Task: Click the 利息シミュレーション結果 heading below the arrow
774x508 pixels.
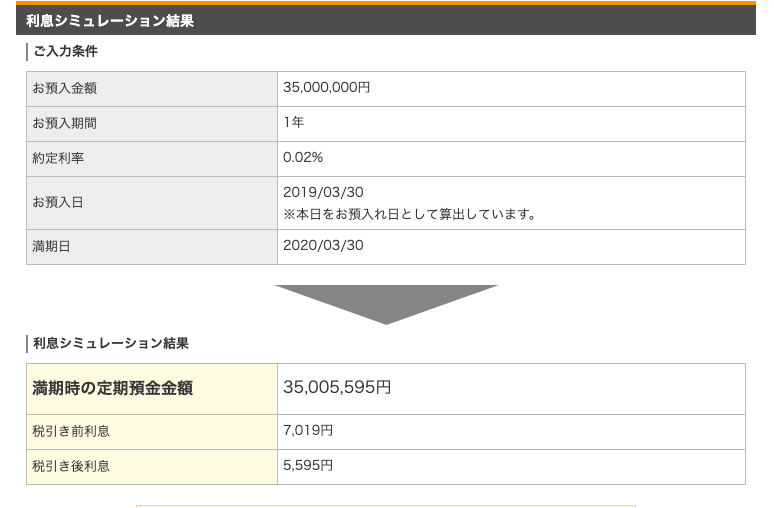Action: pos(110,343)
